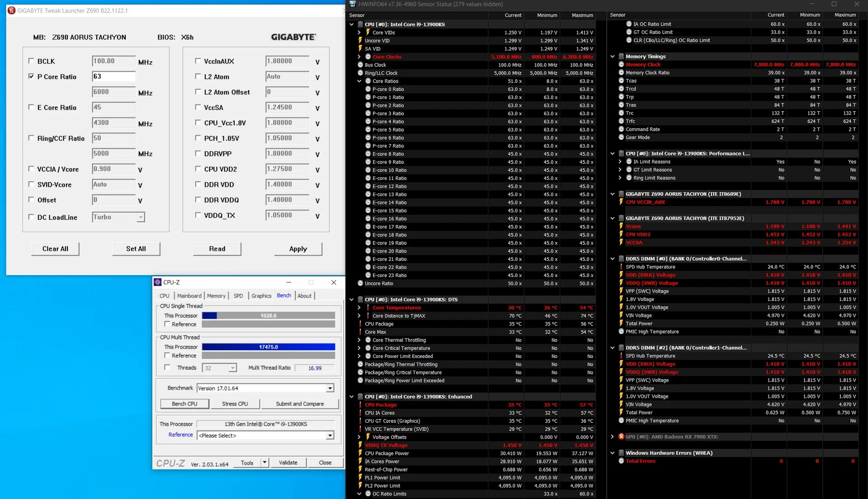Screen dimensions: 868x499
Task: Open the SPD tab in CPU-Z
Action: [238, 296]
